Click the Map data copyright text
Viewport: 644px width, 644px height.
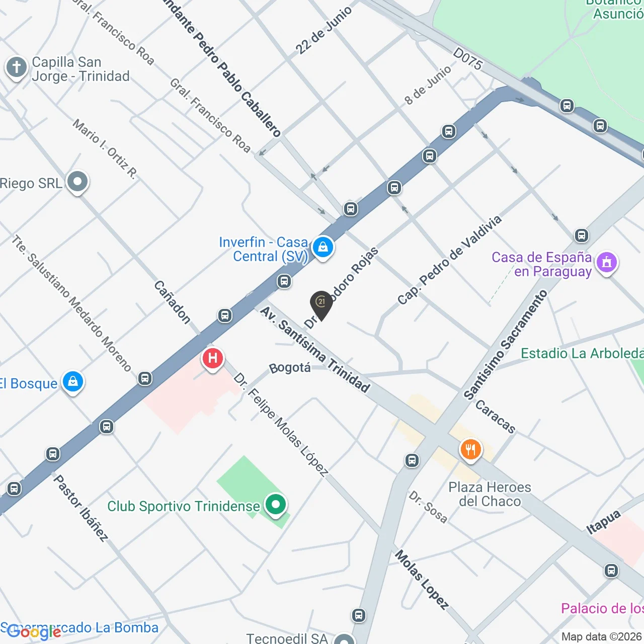pyautogui.click(x=602, y=636)
